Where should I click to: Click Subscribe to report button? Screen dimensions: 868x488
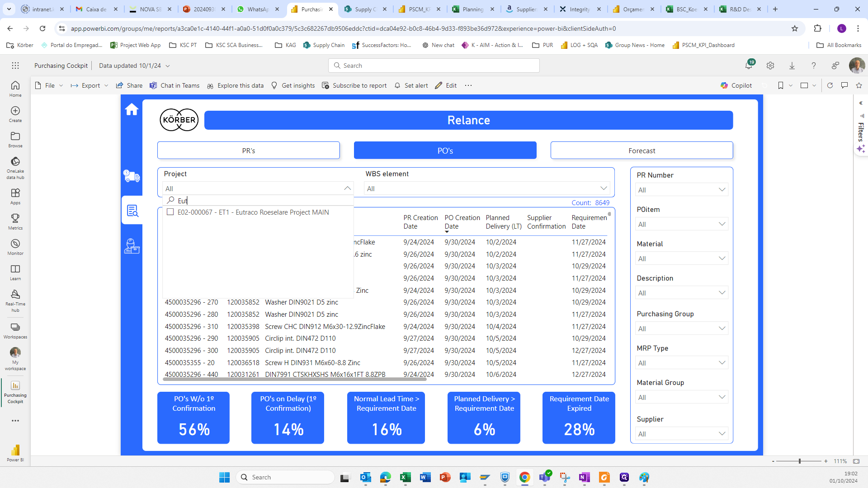354,85
